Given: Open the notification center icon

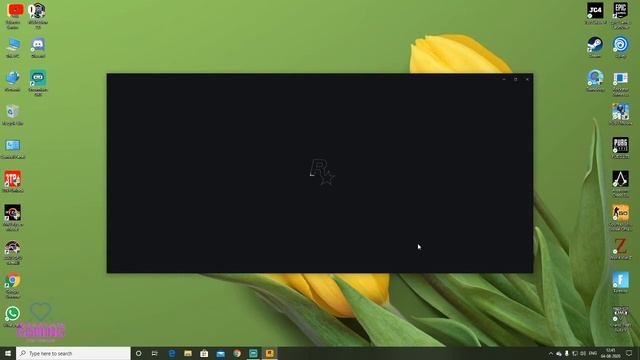Looking at the screenshot, I should pos(630,353).
